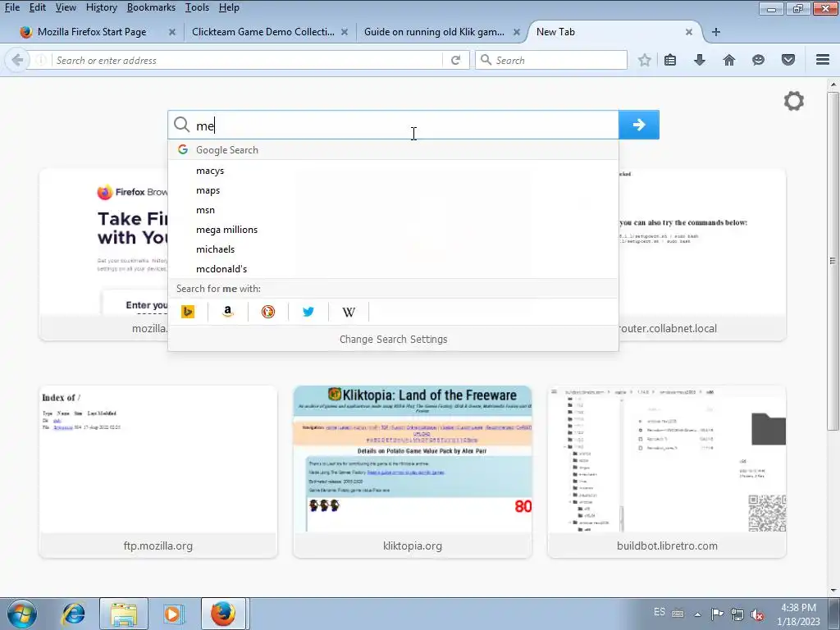Open the kliktopia.org tile
The height and width of the screenshot is (630, 840).
pyautogui.click(x=413, y=472)
